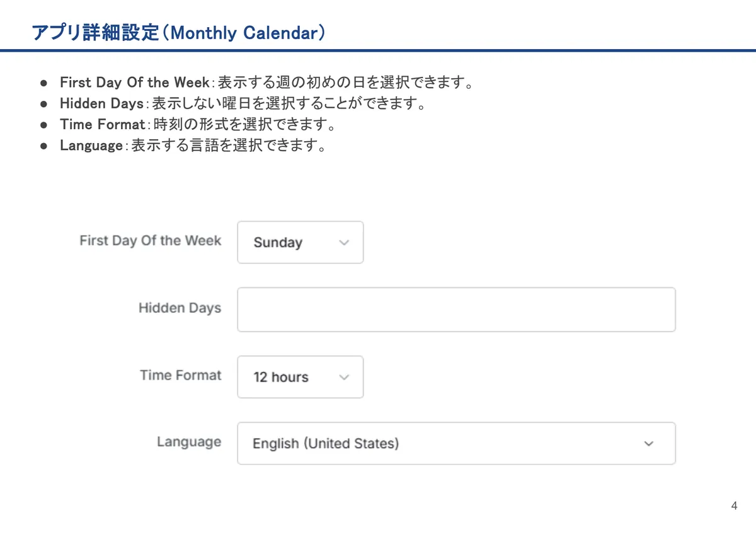Click the slide title 'アプリ詳細設定（Monthly Calendar）'
Viewport: 756px width, 535px height.
(x=178, y=33)
